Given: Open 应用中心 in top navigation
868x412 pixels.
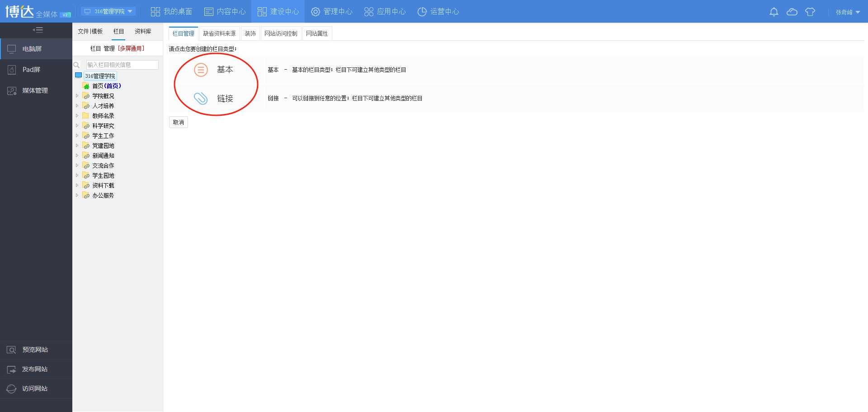Looking at the screenshot, I should point(385,11).
